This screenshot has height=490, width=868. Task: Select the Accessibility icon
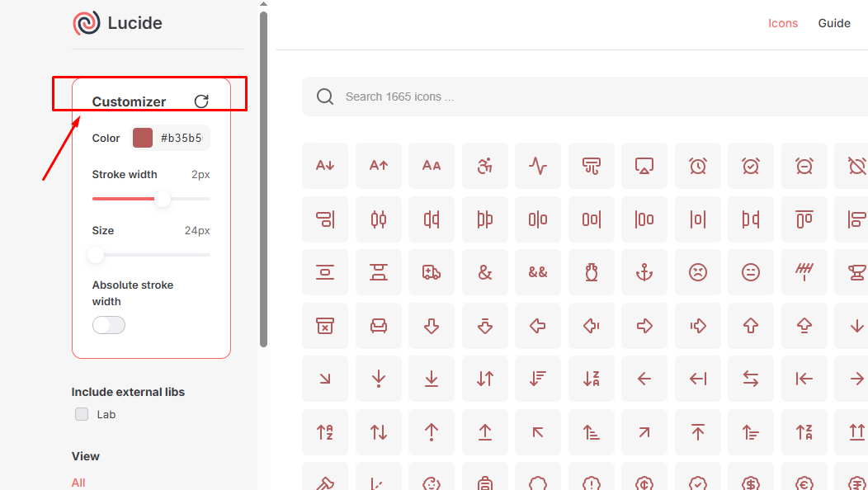(x=485, y=165)
